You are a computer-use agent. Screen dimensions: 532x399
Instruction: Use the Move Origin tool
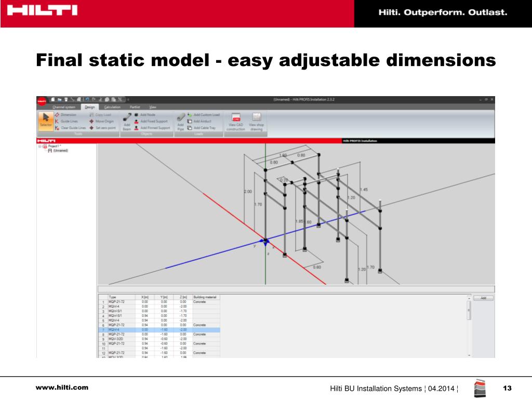click(x=101, y=121)
